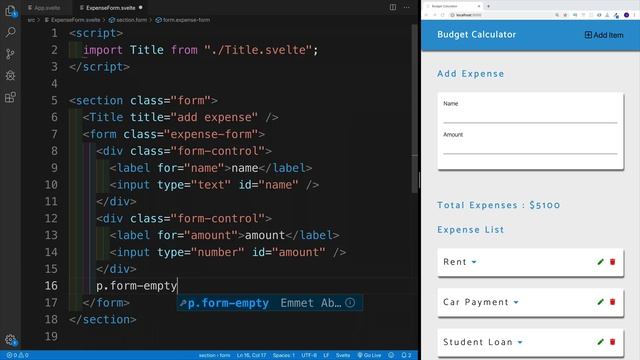The width and height of the screenshot is (640, 360).
Task: Open the Explorer view in activity bar
Action: coord(10,11)
